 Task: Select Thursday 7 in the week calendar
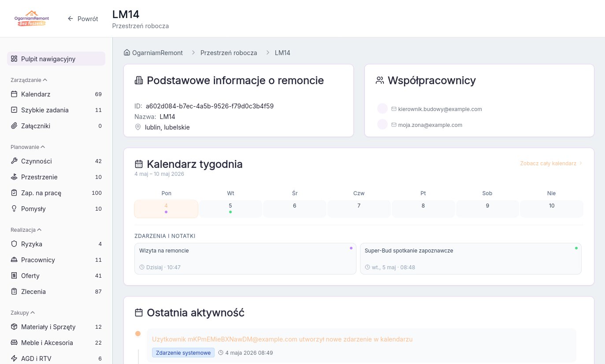tap(359, 209)
